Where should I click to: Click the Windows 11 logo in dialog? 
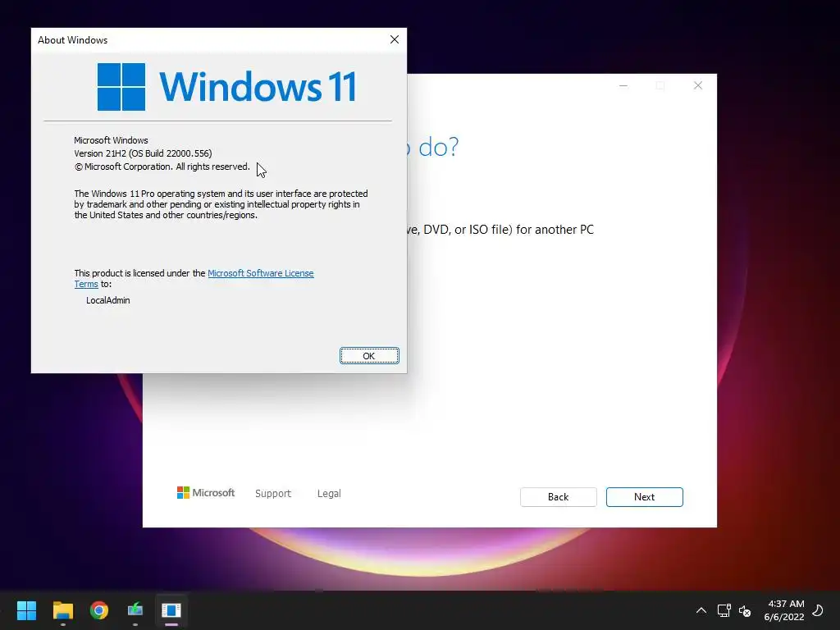[x=226, y=87]
